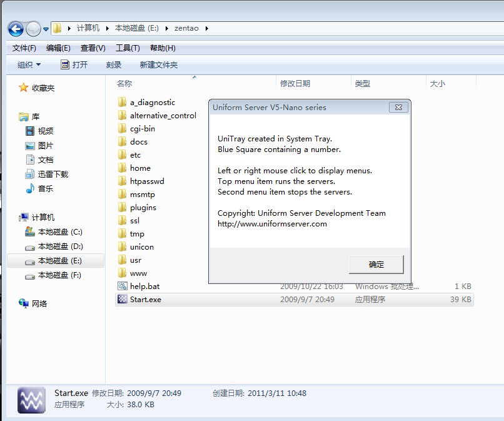Sort by 名称 column header
Viewport: 504px width, 421px height.
pyautogui.click(x=124, y=84)
